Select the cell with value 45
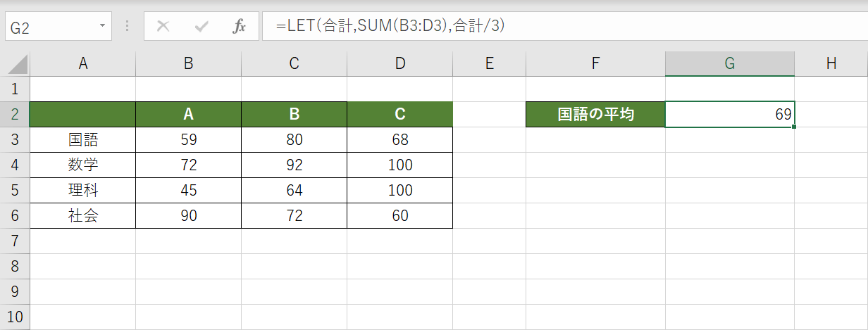This screenshot has height=330, width=868. (x=188, y=191)
